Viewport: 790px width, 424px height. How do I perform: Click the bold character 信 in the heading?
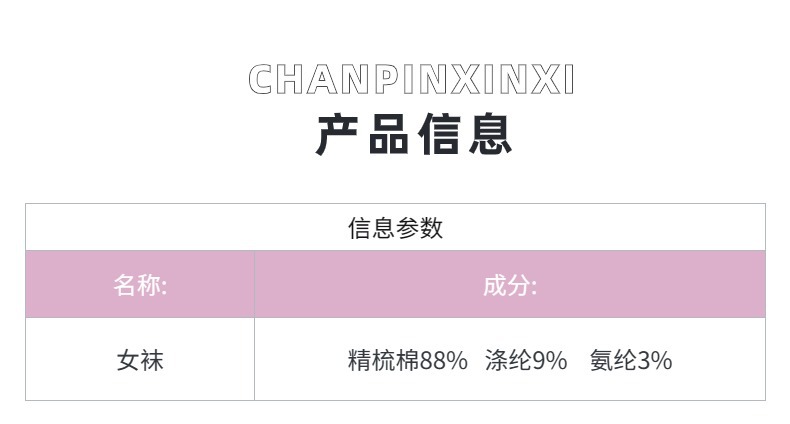(x=439, y=135)
